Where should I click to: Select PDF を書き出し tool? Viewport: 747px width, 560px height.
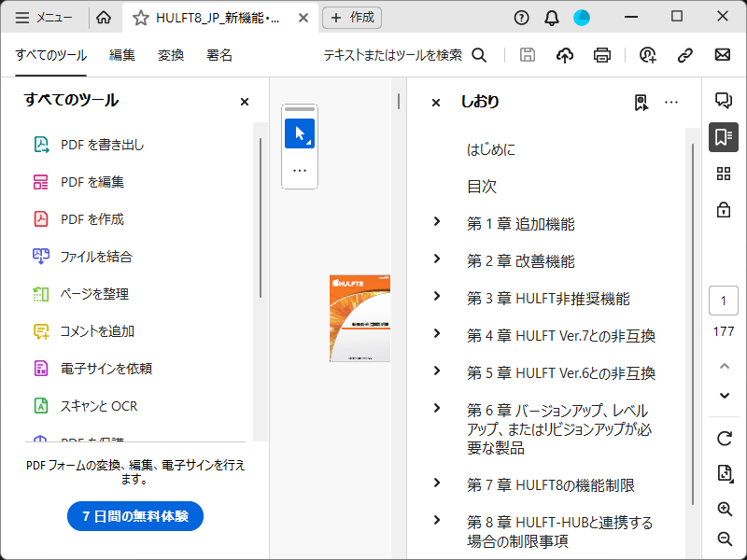(x=89, y=145)
